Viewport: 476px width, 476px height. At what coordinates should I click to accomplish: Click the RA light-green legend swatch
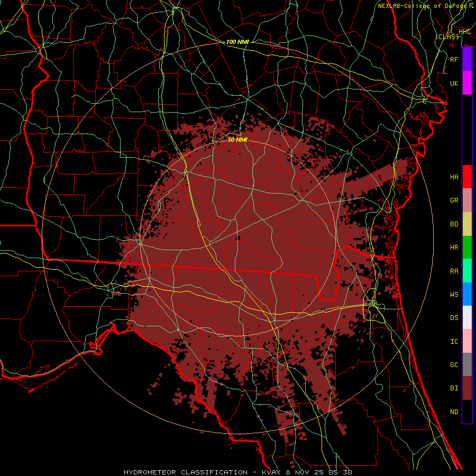tap(467, 271)
